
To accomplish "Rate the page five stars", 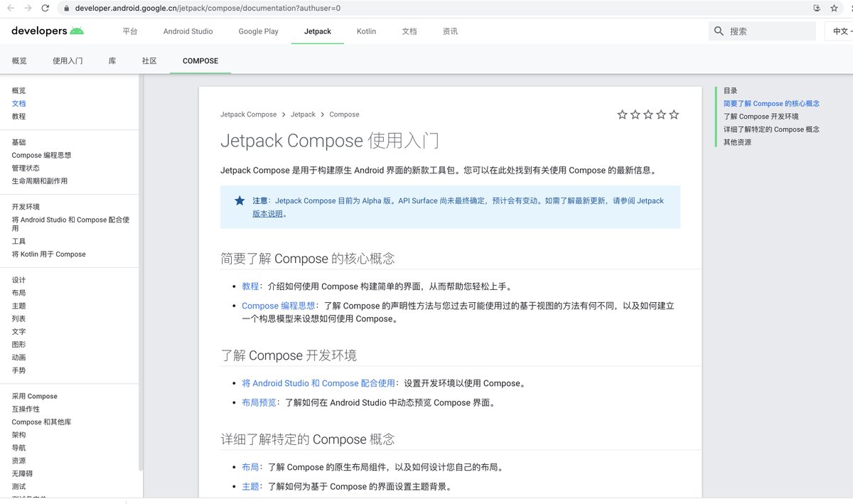I will pos(674,114).
